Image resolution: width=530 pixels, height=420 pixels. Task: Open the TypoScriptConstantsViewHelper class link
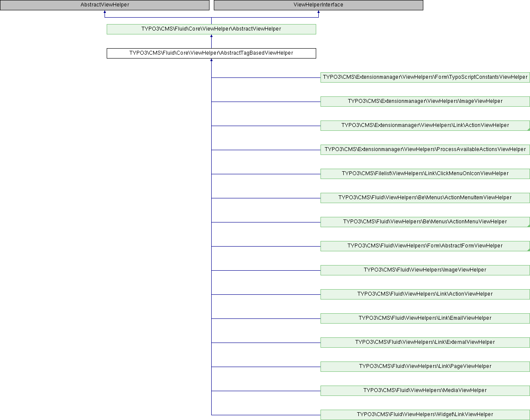(425, 77)
